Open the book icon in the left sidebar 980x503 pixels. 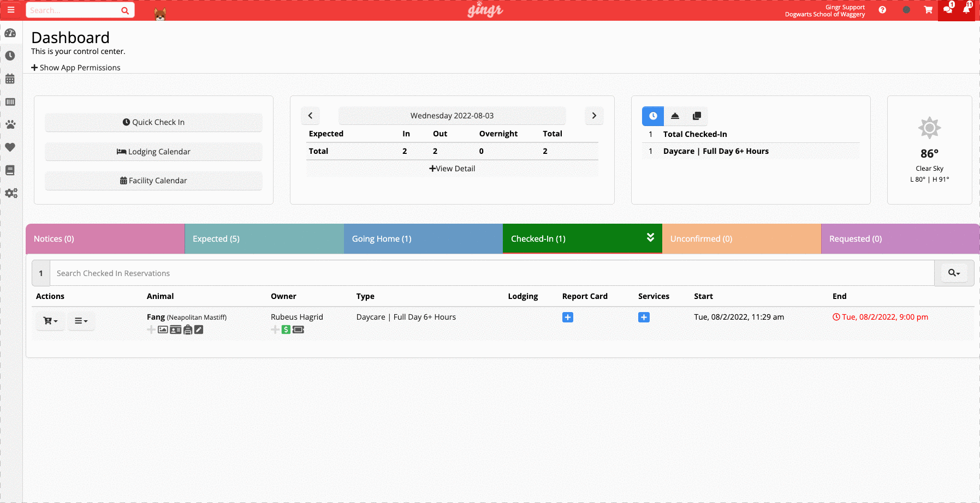point(10,170)
